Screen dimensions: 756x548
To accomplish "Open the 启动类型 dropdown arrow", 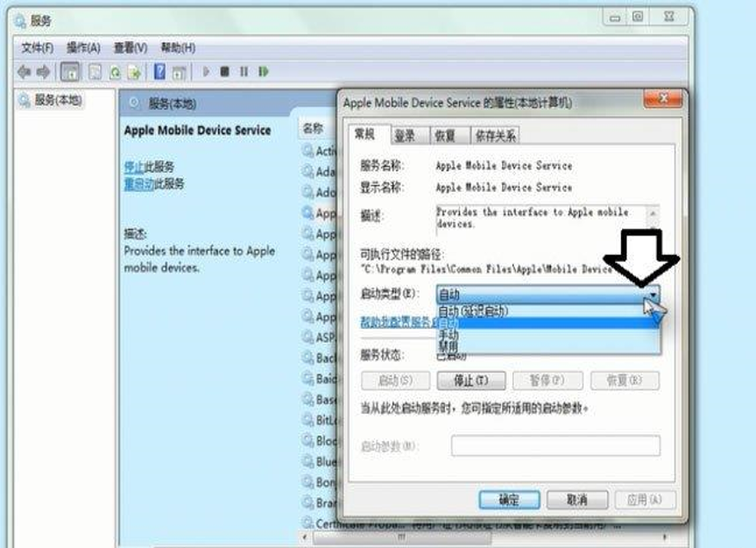I will pos(653,295).
